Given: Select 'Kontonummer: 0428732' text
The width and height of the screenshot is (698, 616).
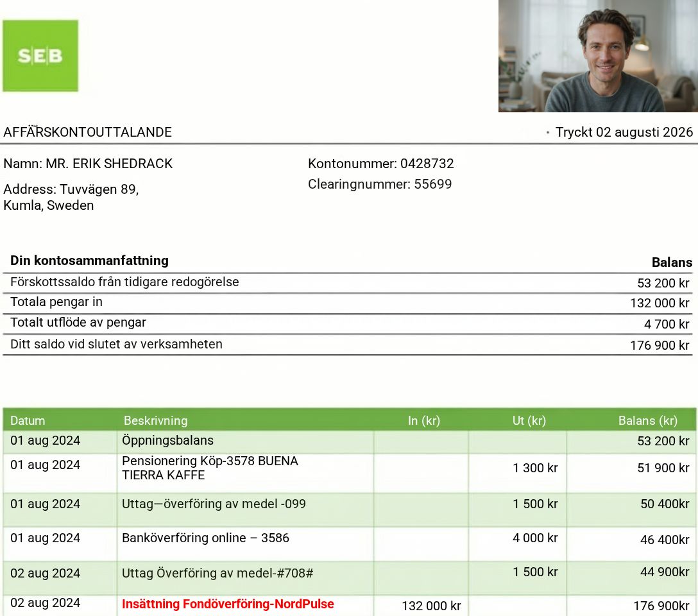Looking at the screenshot, I should (x=381, y=164).
